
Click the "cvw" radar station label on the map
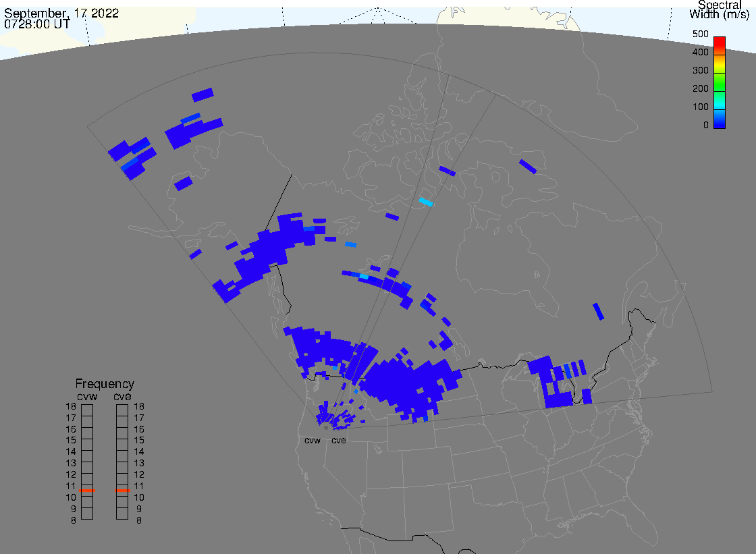pos(313,440)
